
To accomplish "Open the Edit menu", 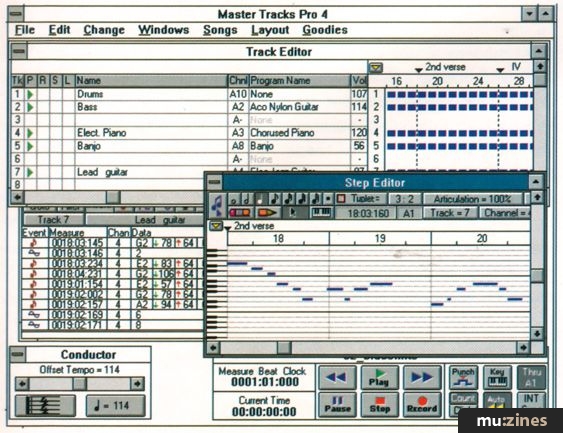I will (x=59, y=30).
